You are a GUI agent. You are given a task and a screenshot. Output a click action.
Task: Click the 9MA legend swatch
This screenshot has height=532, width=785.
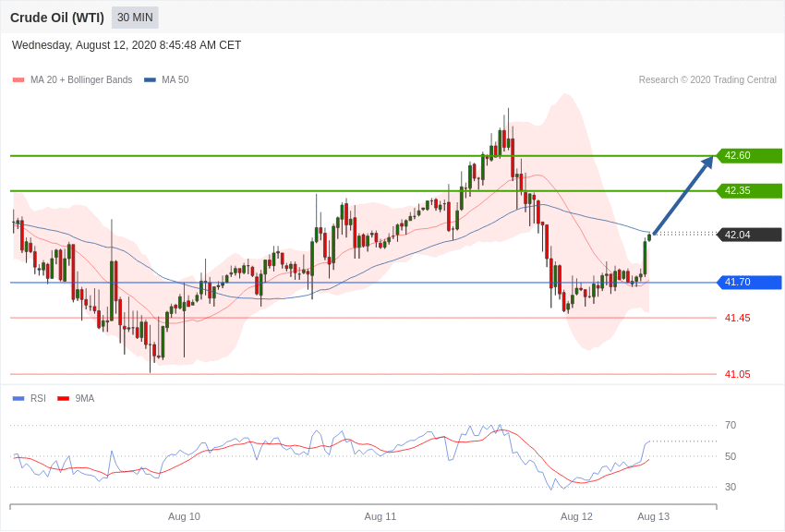tap(64, 399)
